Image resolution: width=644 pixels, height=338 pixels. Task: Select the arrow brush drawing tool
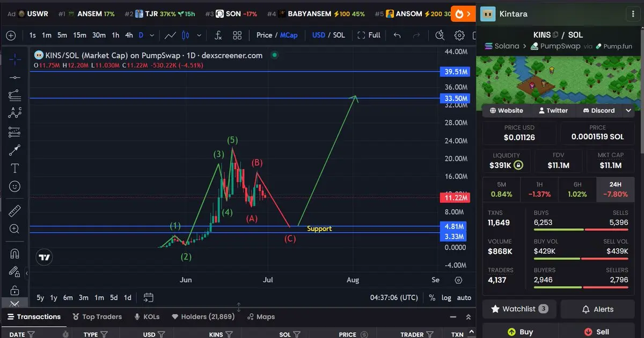pyautogui.click(x=14, y=150)
